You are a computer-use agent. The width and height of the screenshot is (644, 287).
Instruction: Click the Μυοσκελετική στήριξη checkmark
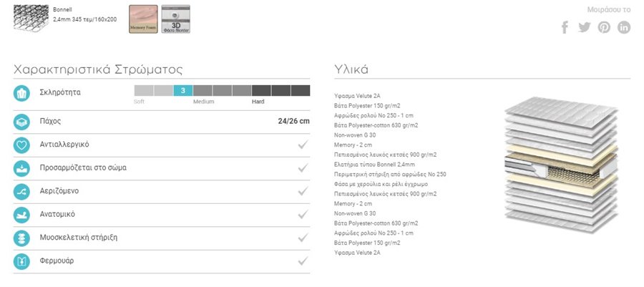pyautogui.click(x=303, y=238)
